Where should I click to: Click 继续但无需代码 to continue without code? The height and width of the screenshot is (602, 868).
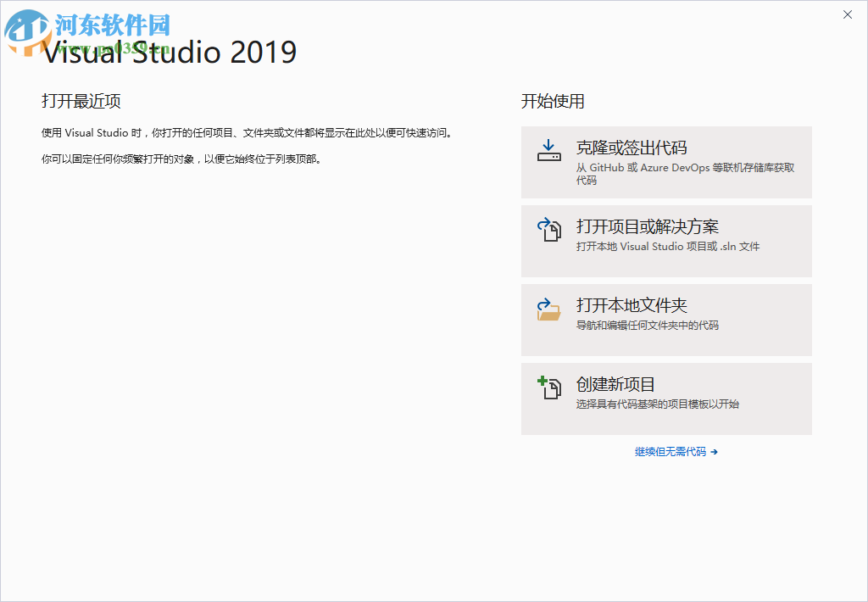(672, 451)
